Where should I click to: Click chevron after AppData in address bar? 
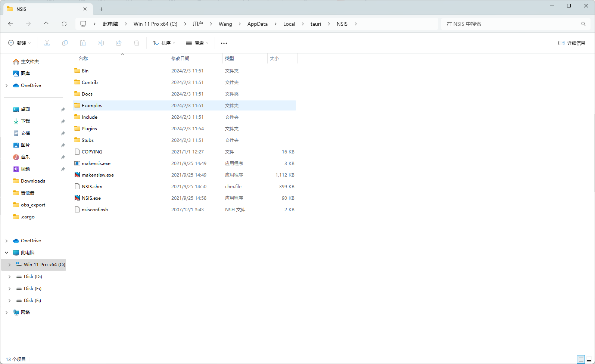[275, 24]
